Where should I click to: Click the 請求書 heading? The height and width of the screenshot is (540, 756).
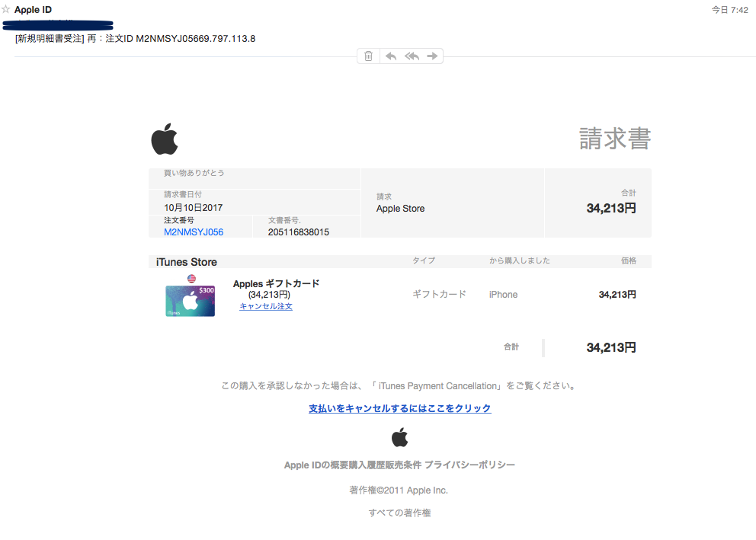coord(615,139)
